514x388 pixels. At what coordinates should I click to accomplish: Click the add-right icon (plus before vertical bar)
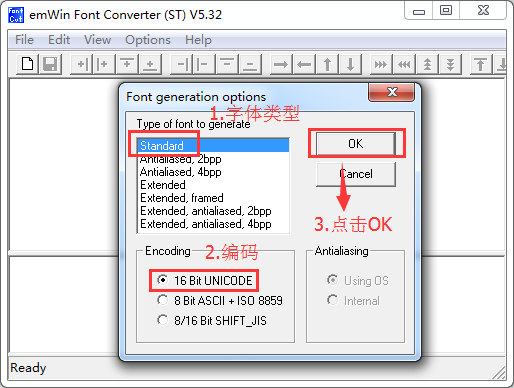click(81, 64)
